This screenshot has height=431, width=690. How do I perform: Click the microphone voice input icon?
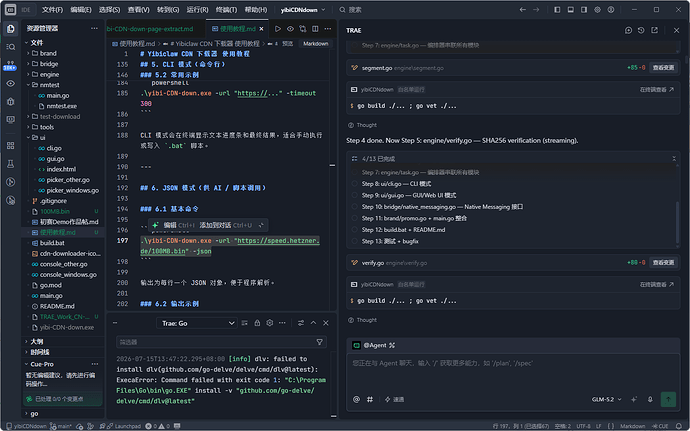650,399
